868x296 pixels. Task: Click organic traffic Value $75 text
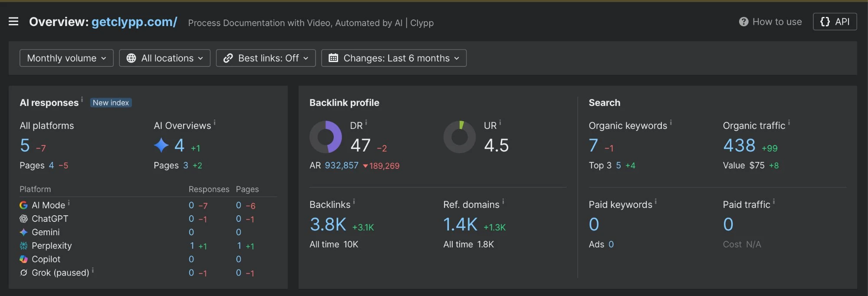coord(743,165)
